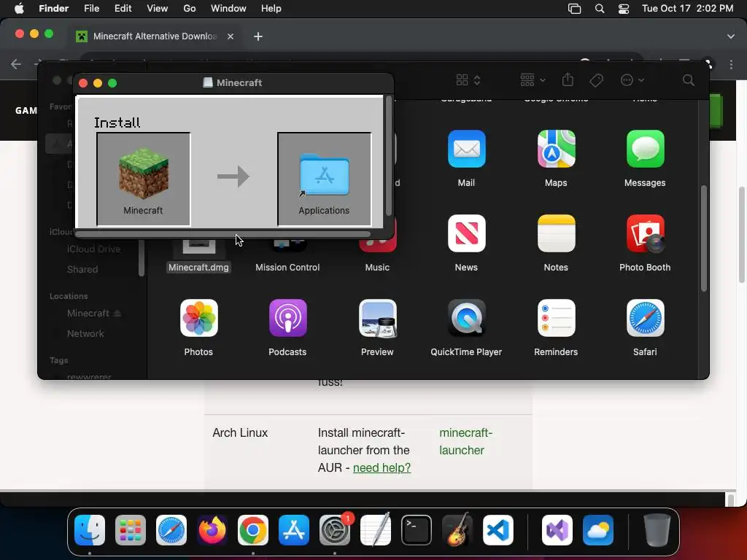Open Safari from the Dock
The image size is (747, 560).
pos(171,530)
